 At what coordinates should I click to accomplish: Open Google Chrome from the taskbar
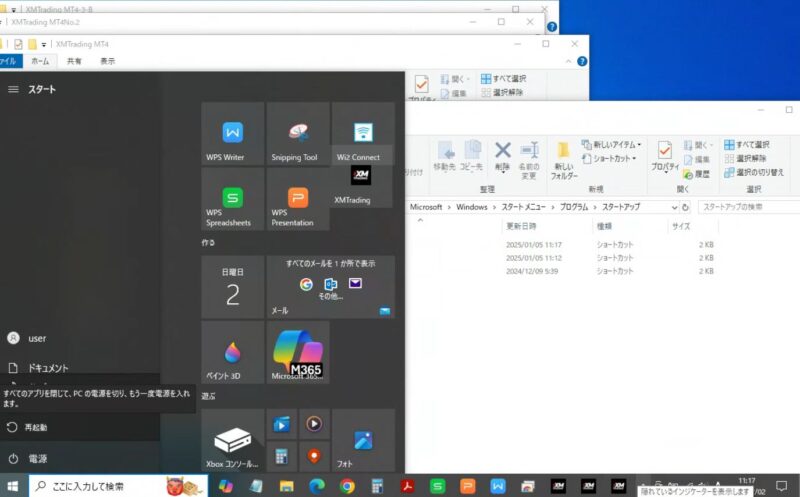347,486
